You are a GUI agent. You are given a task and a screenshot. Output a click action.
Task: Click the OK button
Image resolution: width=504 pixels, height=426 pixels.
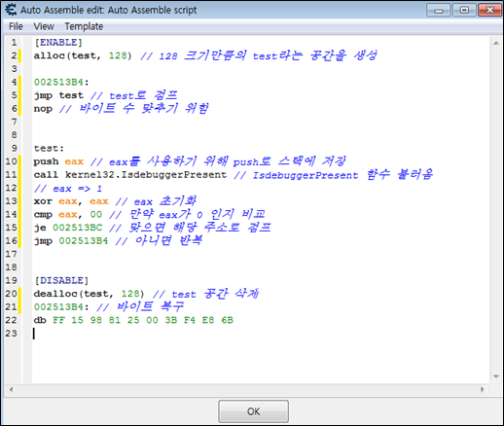253,411
